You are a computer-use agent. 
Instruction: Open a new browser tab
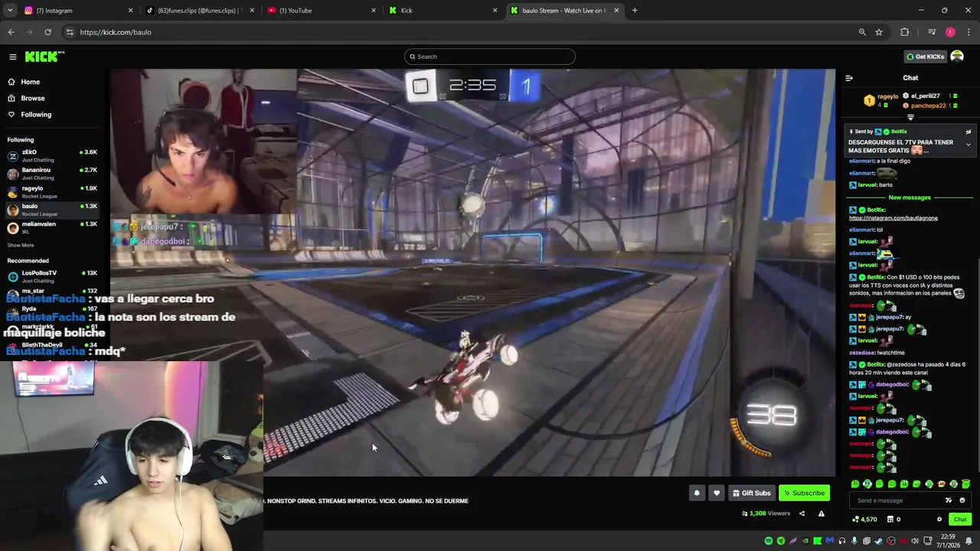[635, 11]
